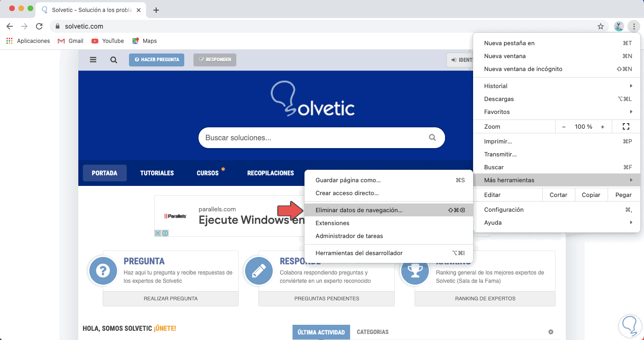Open the YouTube bookmark
The width and height of the screenshot is (644, 340).
(108, 41)
